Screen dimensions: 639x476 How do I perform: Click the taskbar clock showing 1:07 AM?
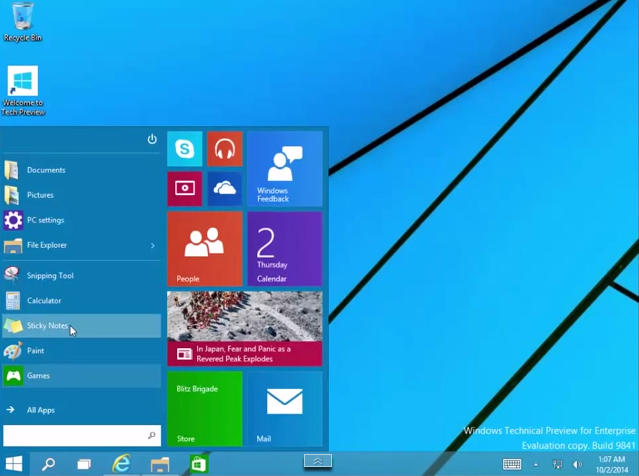612,464
